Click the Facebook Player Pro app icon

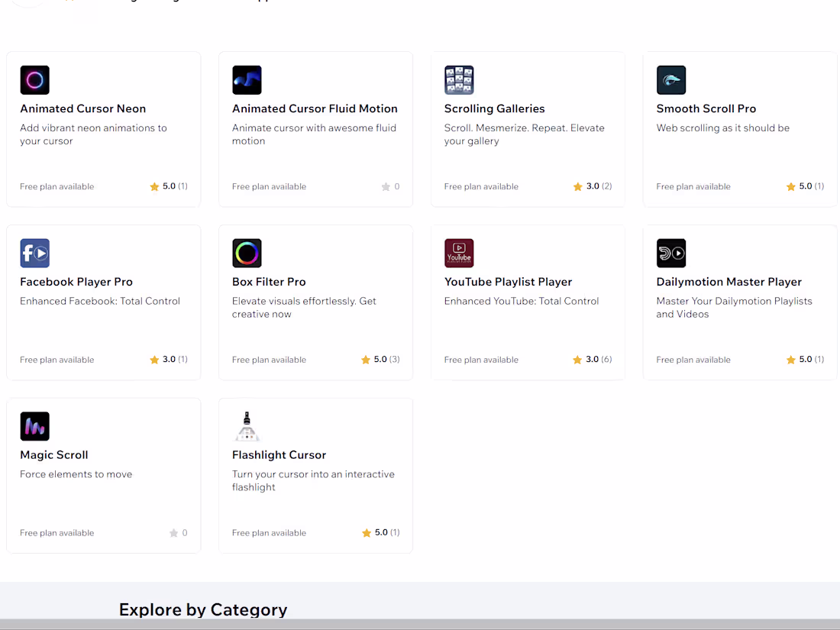34,253
